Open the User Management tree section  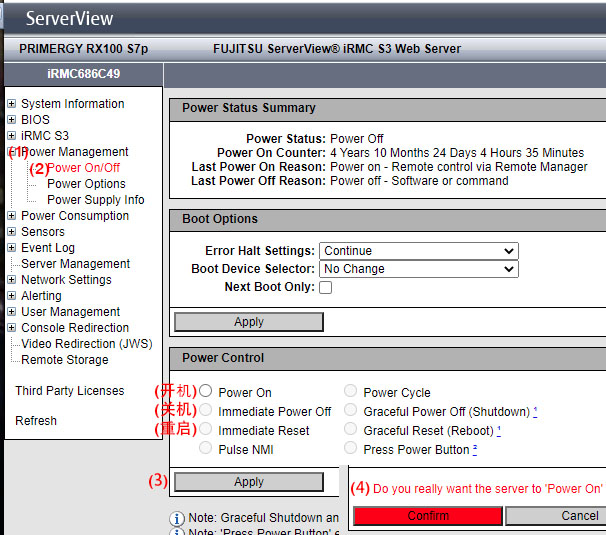(71, 312)
